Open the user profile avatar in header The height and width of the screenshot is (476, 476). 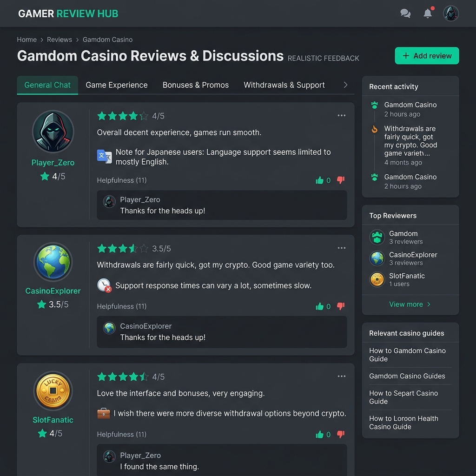coord(451,13)
